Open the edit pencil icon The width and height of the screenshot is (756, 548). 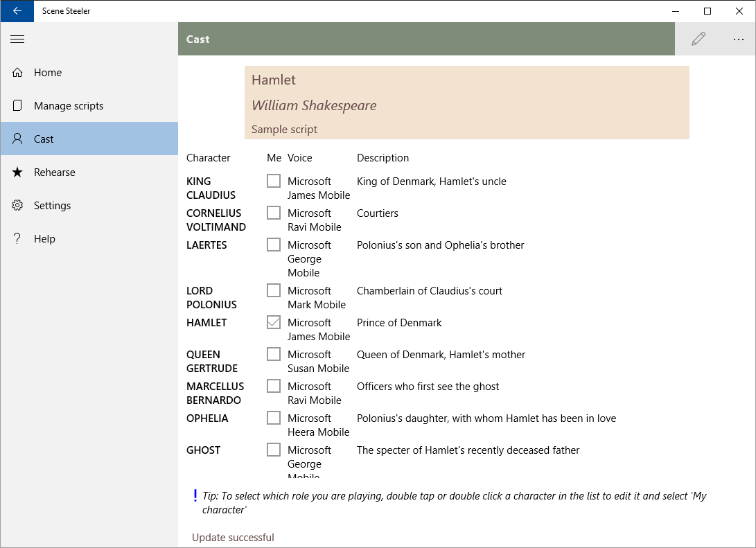pyautogui.click(x=698, y=39)
